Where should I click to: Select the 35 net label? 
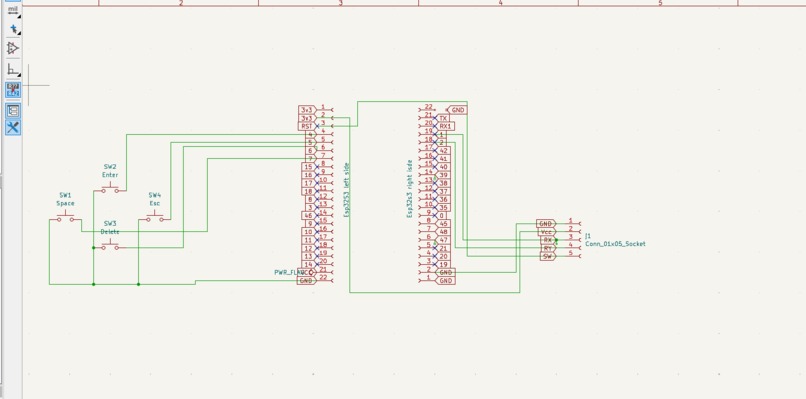[x=443, y=208]
